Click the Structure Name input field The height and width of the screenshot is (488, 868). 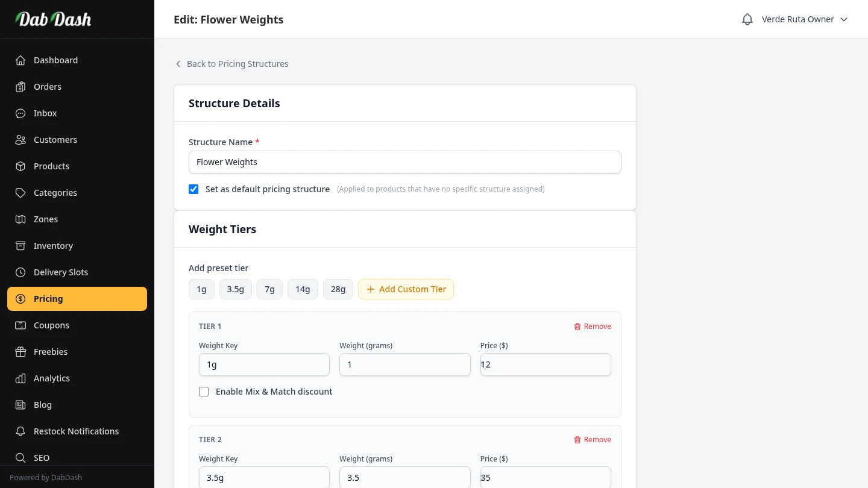[x=404, y=162]
